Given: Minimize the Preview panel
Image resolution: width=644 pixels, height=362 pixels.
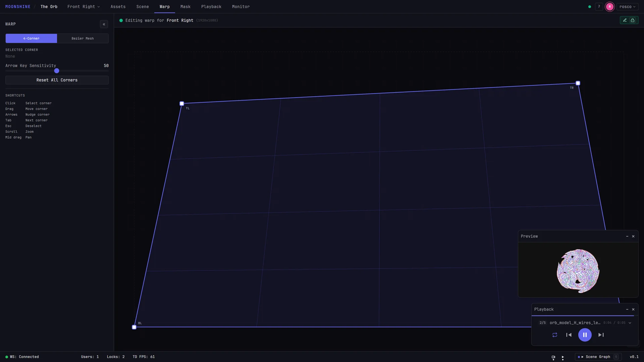Looking at the screenshot, I should (x=627, y=236).
